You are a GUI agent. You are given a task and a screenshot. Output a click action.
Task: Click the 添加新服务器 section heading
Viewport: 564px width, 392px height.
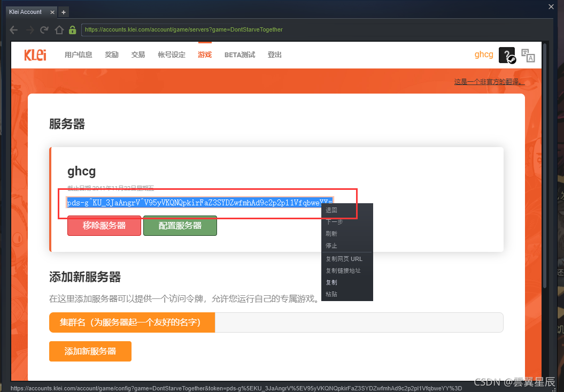[x=85, y=277]
